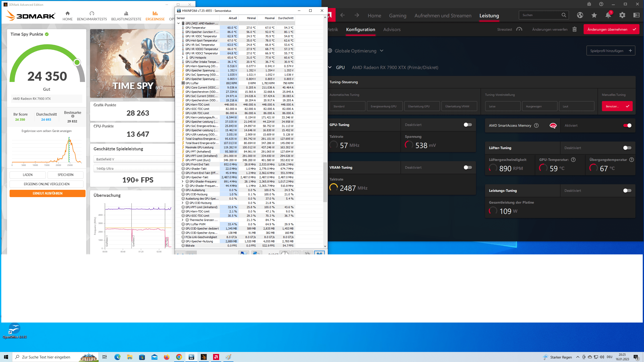Click the SPEICHERN button in 3DMark

point(65,175)
